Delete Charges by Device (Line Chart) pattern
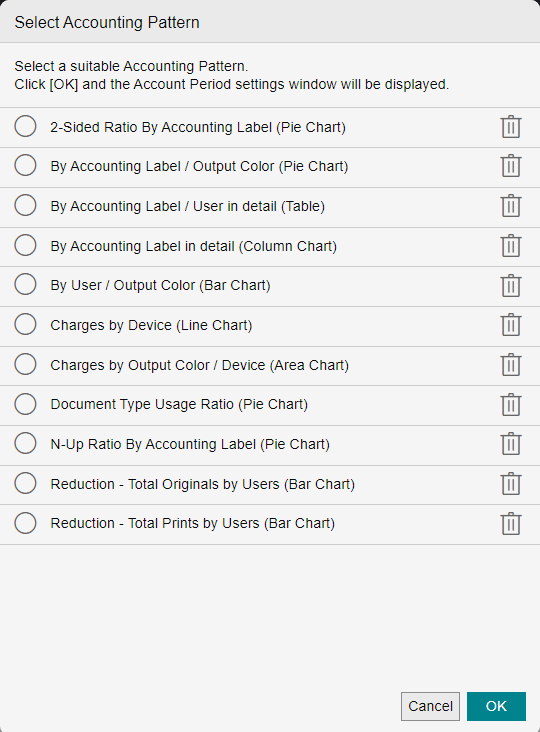The height and width of the screenshot is (732, 540). (511, 324)
